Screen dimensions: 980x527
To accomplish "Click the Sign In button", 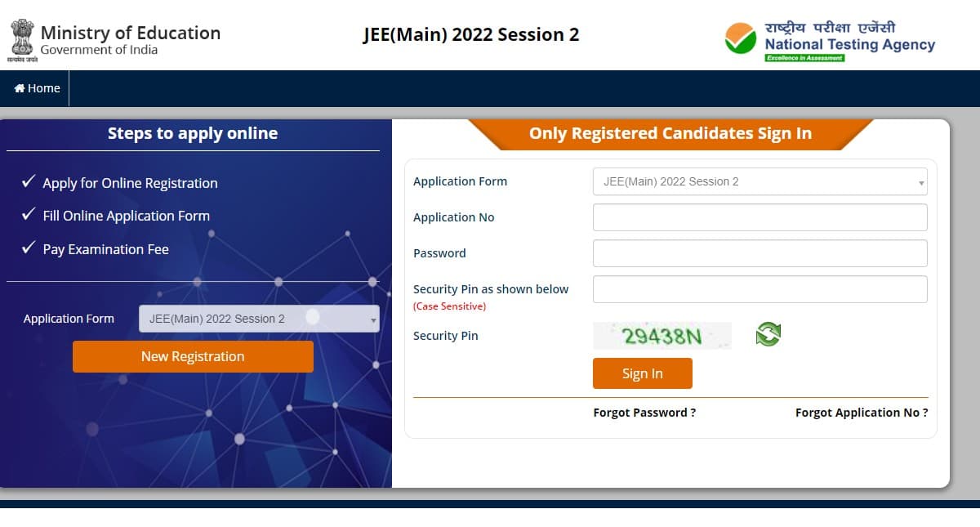I will coord(643,373).
